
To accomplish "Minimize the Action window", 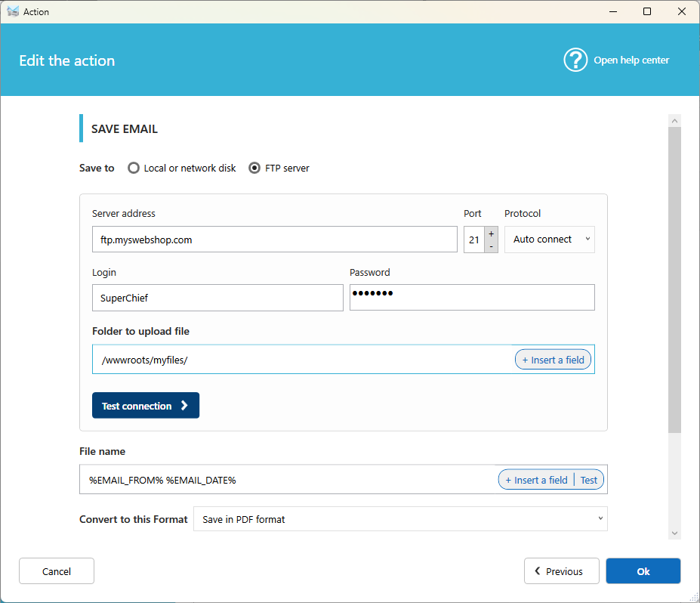I will coord(613,11).
